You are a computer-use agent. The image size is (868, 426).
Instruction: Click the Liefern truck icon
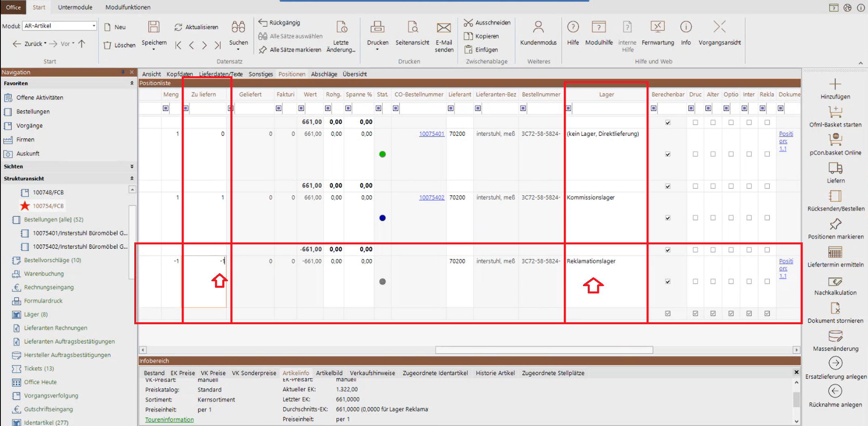pyautogui.click(x=835, y=168)
